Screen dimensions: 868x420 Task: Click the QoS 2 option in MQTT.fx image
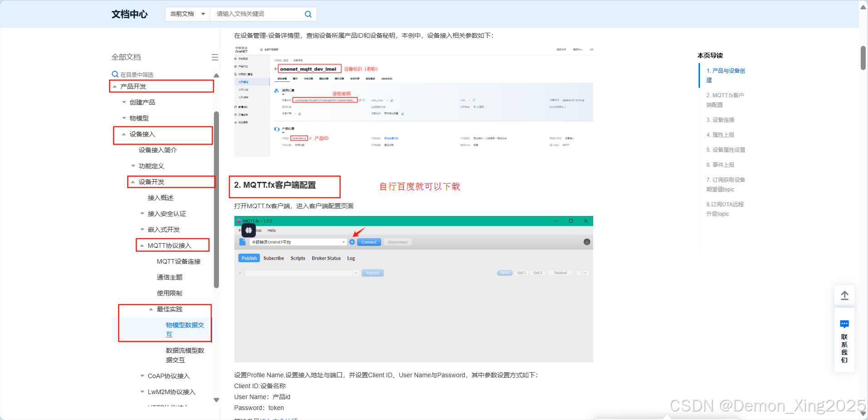pos(538,273)
